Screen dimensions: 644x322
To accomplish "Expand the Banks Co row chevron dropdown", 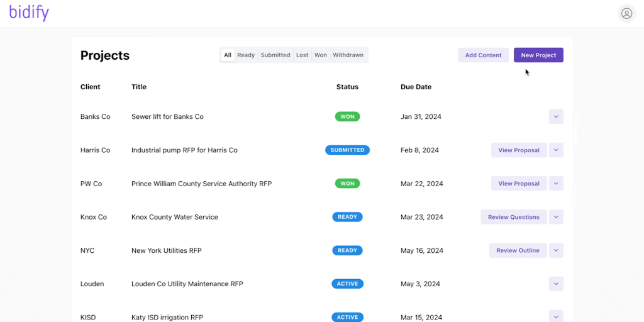I will pos(556,116).
